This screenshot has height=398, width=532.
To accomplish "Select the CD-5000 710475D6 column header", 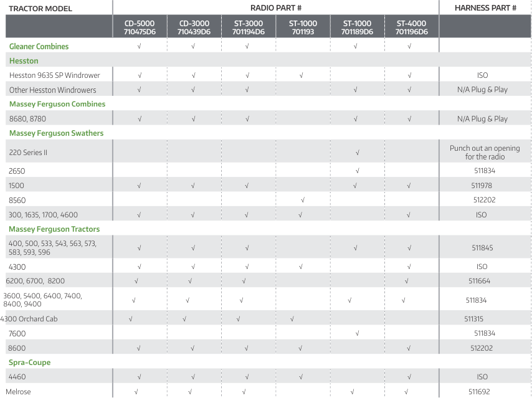I will [x=140, y=27].
